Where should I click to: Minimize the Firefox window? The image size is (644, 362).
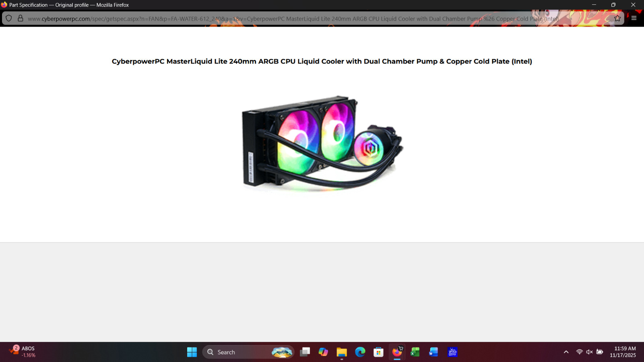[x=594, y=5]
